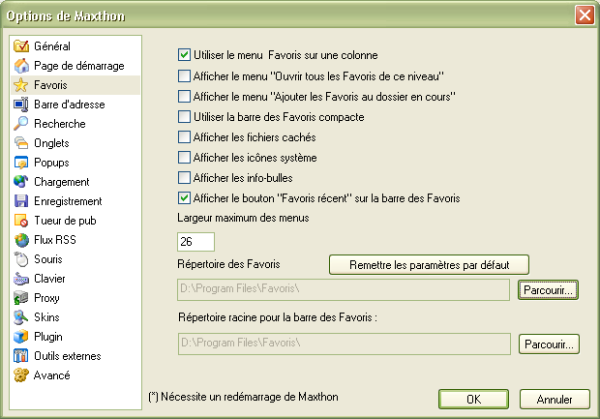Open the Général settings icon
Image resolution: width=600 pixels, height=419 pixels.
click(x=21, y=46)
